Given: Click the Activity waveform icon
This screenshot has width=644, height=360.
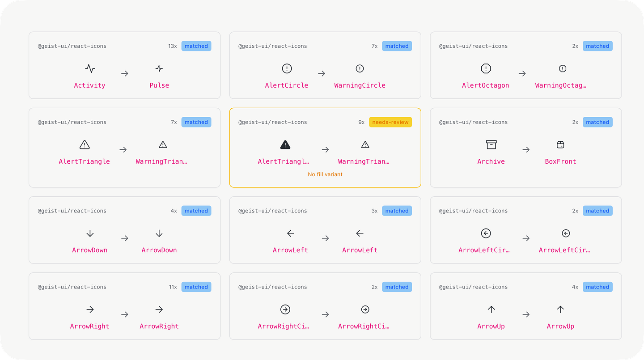Looking at the screenshot, I should (90, 68).
